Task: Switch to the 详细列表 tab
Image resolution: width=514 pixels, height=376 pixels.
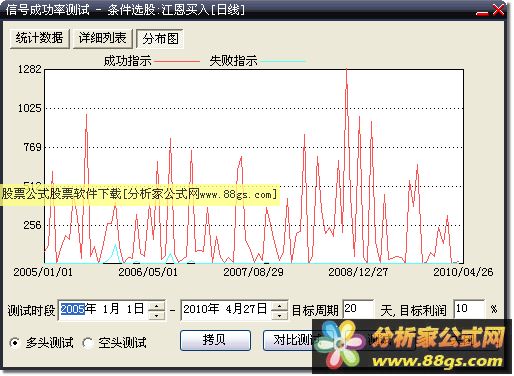Action: click(102, 38)
